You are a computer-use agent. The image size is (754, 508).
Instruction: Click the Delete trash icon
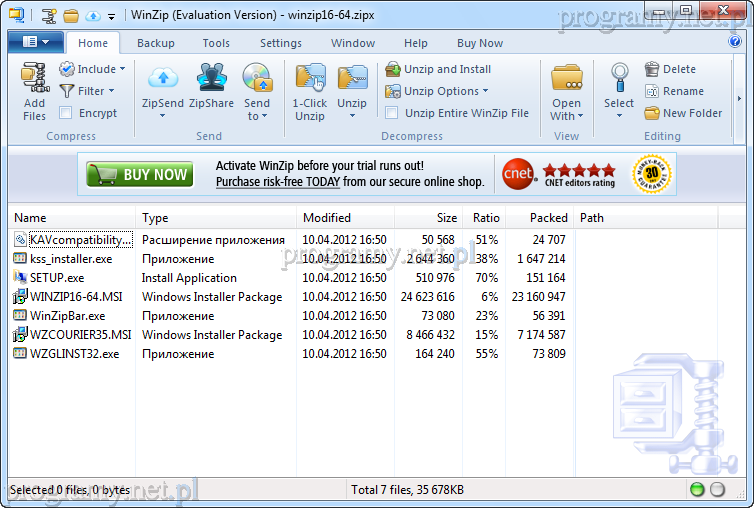[653, 69]
